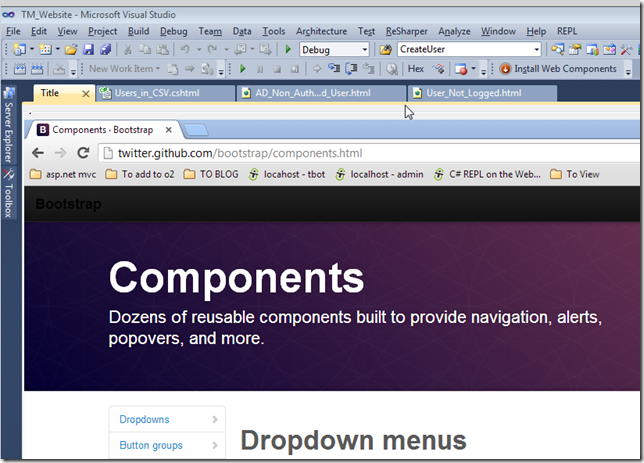Click the hammer and wrench tools icon

point(626,50)
